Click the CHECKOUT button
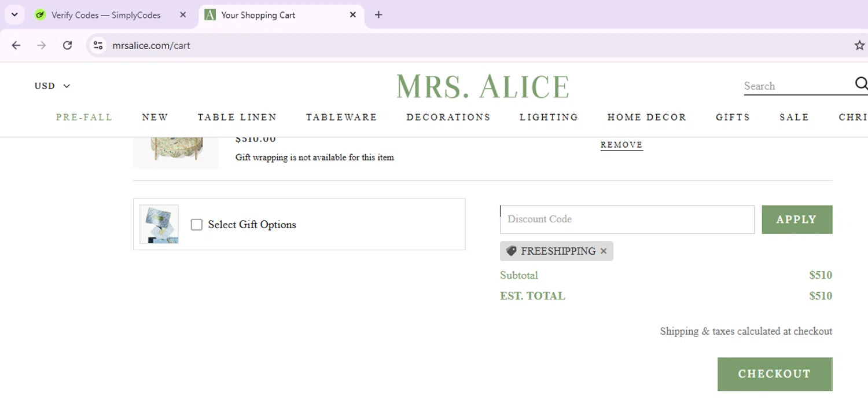The height and width of the screenshot is (410, 868). (x=775, y=374)
